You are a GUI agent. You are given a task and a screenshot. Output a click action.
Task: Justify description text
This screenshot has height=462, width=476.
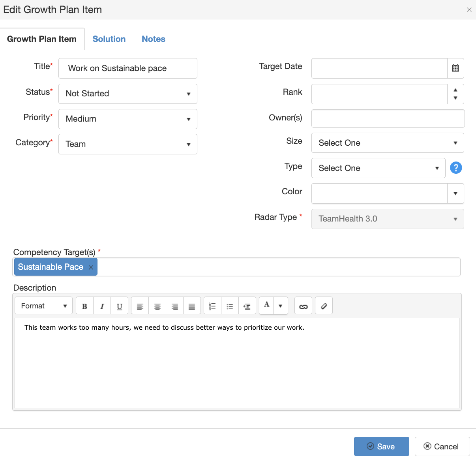[192, 306]
